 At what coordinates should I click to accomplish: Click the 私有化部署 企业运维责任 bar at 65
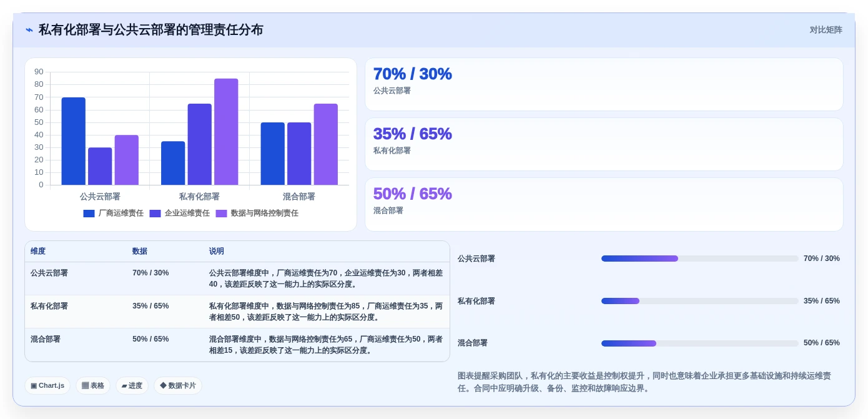(x=199, y=144)
